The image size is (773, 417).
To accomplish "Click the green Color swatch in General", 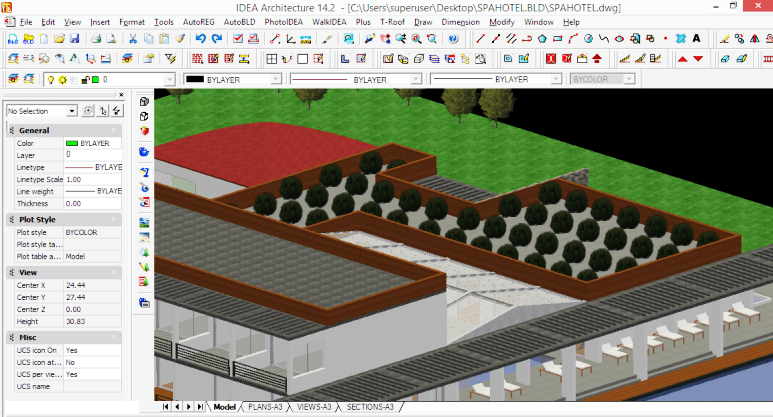I will click(x=71, y=143).
